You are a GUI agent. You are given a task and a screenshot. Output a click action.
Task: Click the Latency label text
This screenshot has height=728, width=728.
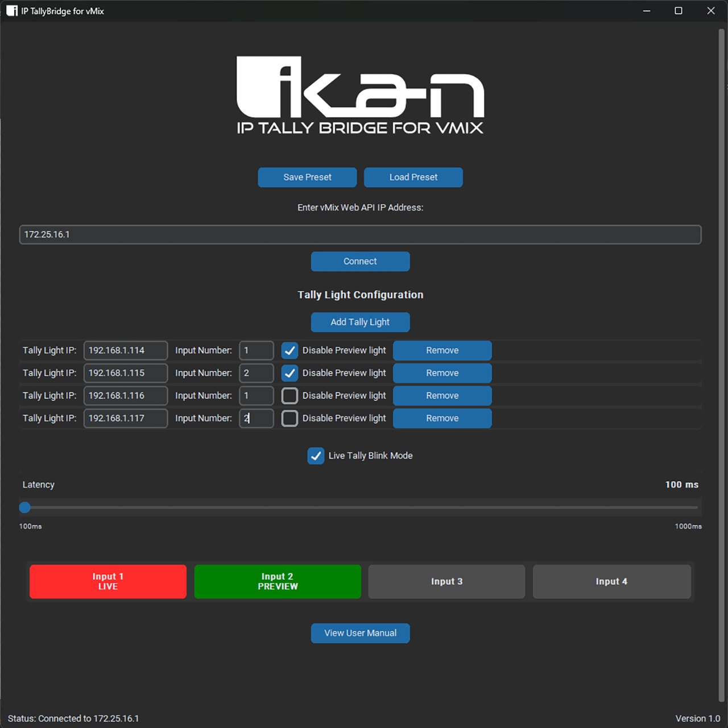coord(39,485)
